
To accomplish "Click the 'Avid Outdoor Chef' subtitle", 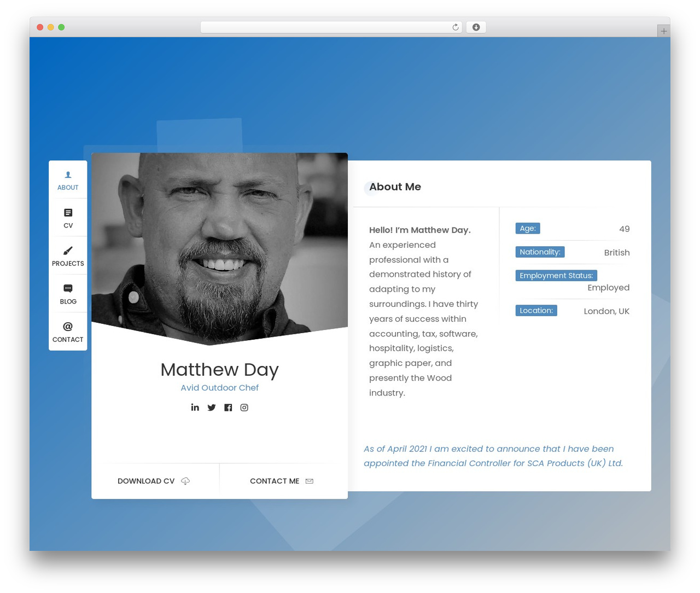I will (x=219, y=388).
